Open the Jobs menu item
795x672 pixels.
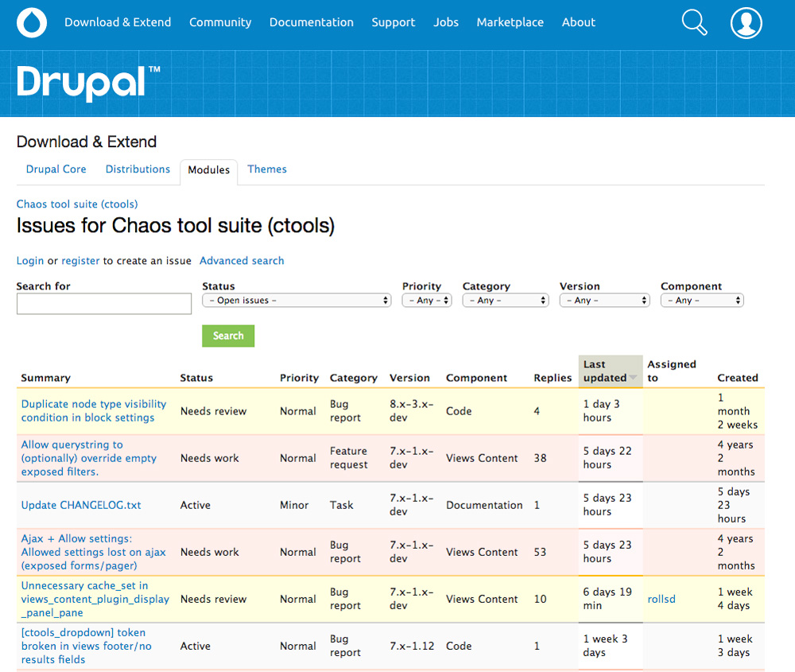[446, 22]
